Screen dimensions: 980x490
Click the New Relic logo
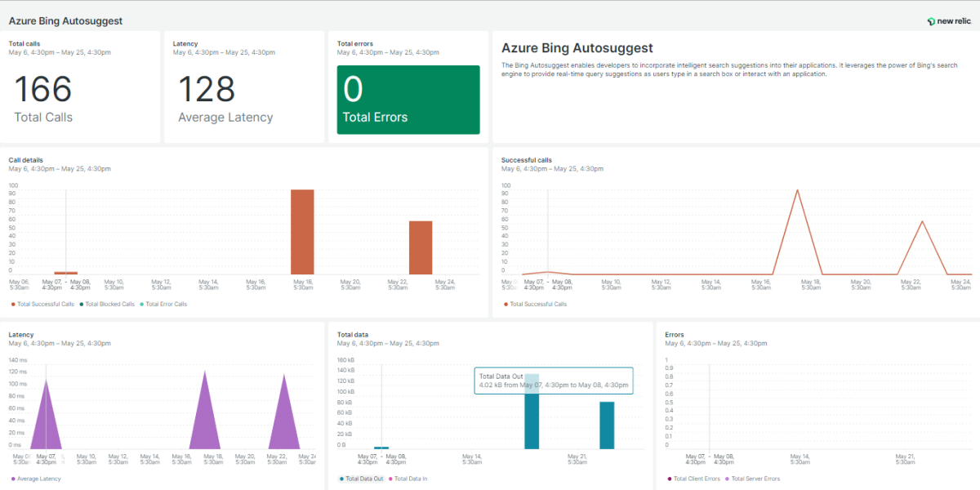click(x=948, y=21)
